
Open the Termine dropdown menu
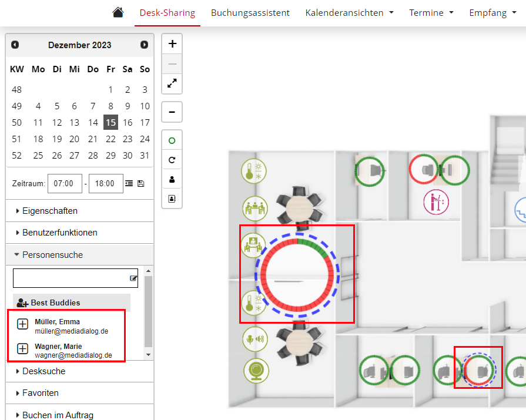point(431,13)
